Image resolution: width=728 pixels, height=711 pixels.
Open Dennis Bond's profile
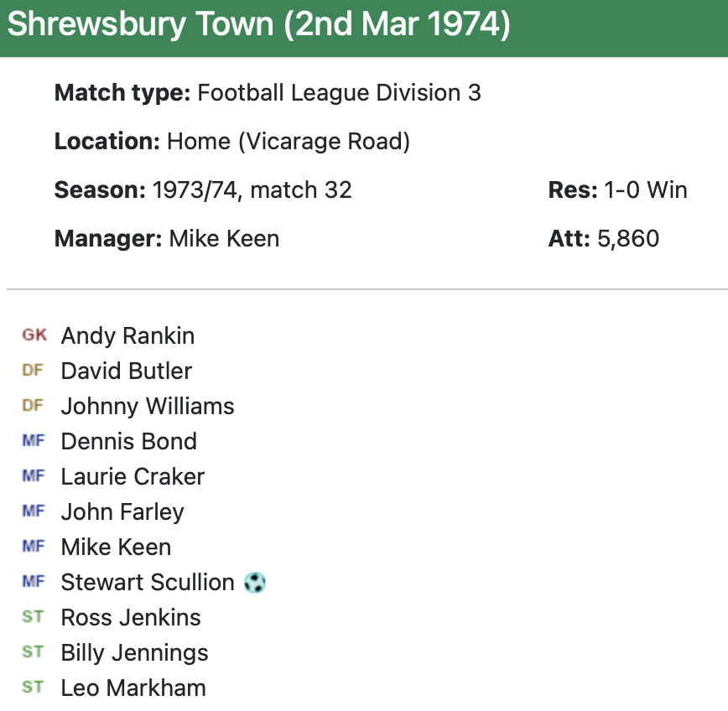[x=129, y=442]
